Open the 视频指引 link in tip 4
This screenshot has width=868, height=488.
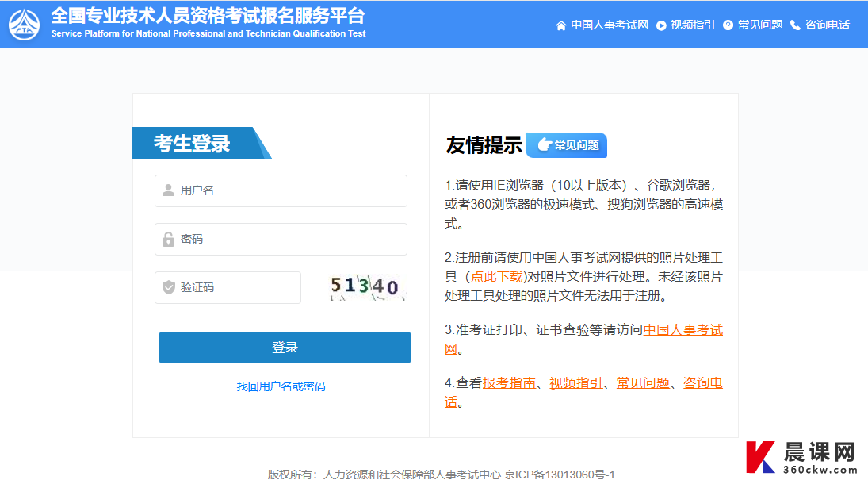pyautogui.click(x=575, y=383)
